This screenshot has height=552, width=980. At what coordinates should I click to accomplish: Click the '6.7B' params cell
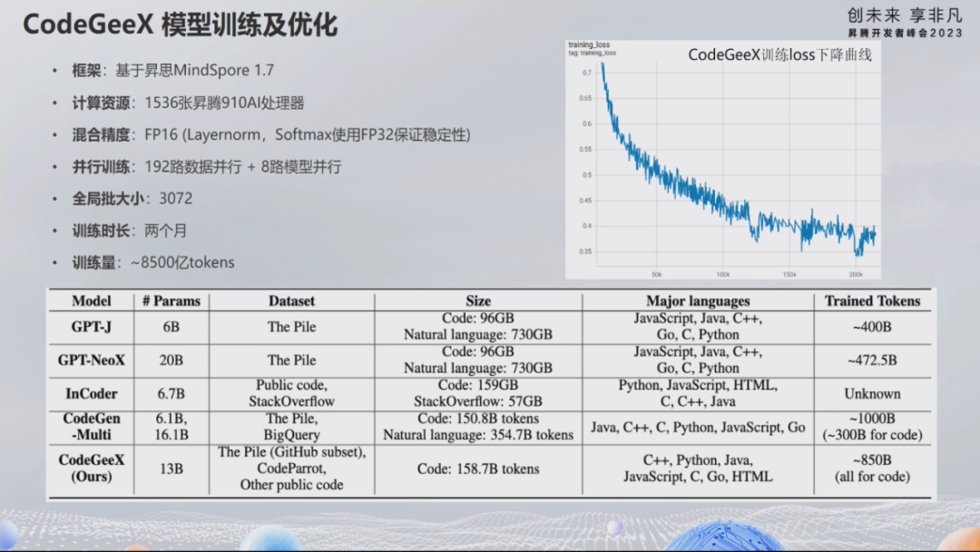(x=171, y=394)
